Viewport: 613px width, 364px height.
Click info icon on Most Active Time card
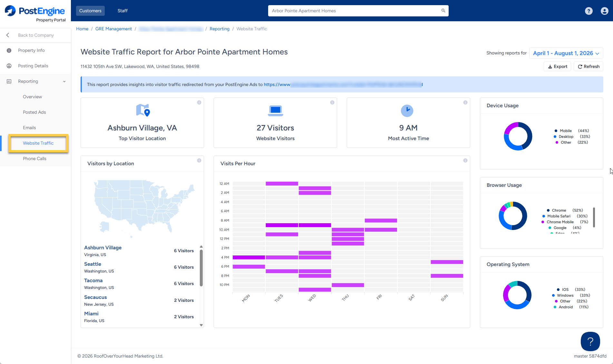(x=465, y=102)
